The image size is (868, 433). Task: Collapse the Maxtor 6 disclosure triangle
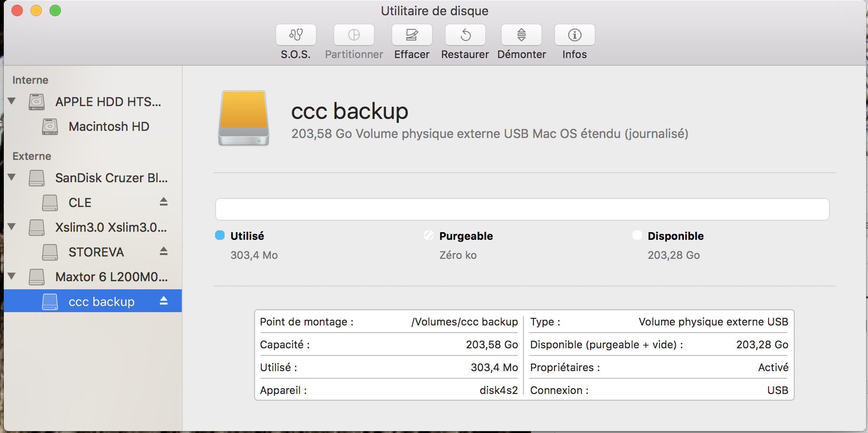click(12, 276)
